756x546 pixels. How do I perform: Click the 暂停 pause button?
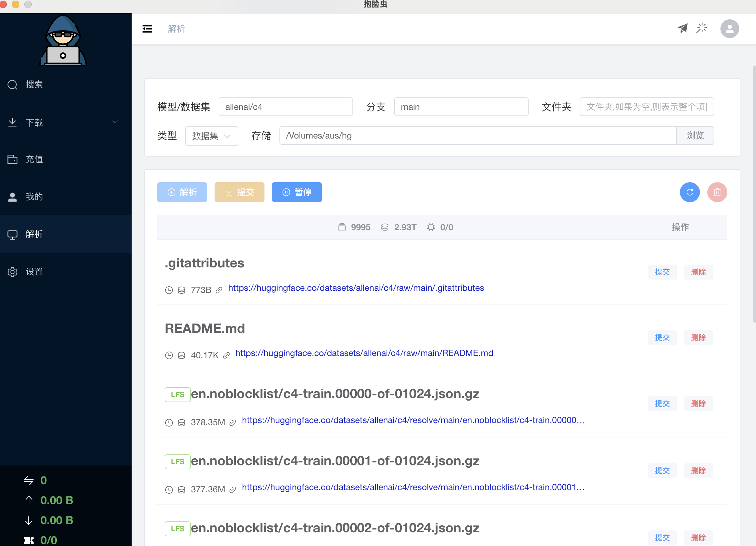click(x=297, y=192)
